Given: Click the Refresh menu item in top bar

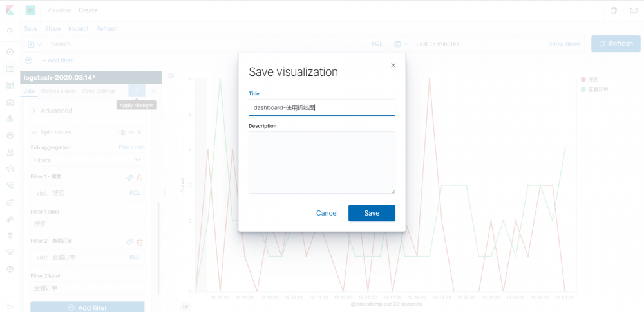Looking at the screenshot, I should (107, 29).
